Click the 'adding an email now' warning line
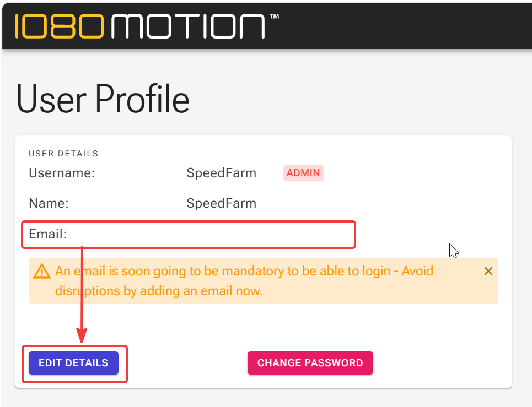 coord(159,291)
